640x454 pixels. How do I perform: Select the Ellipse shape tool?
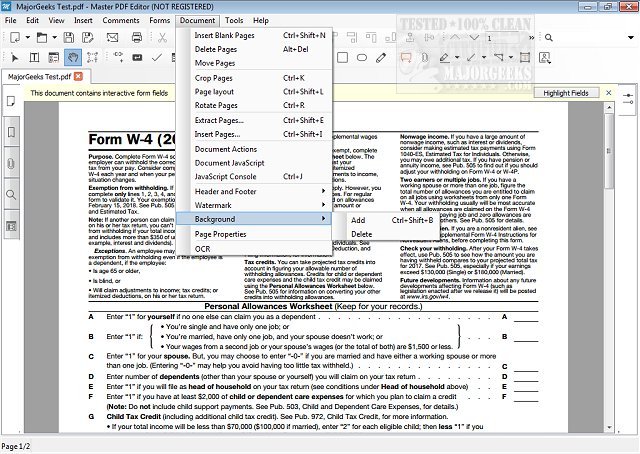[x=362, y=58]
